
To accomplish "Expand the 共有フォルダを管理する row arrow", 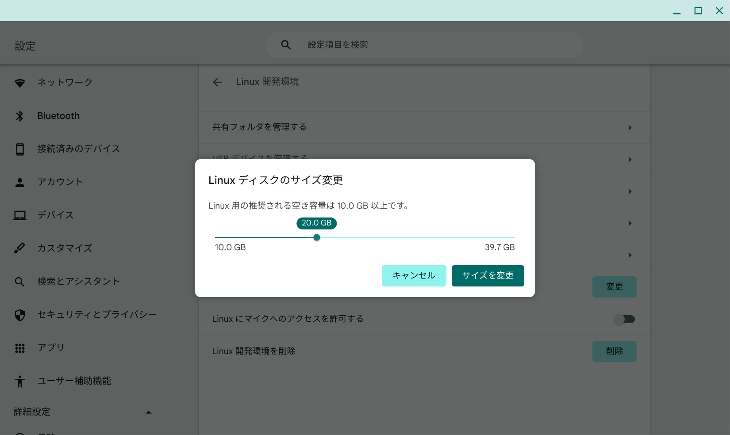I will tap(630, 128).
